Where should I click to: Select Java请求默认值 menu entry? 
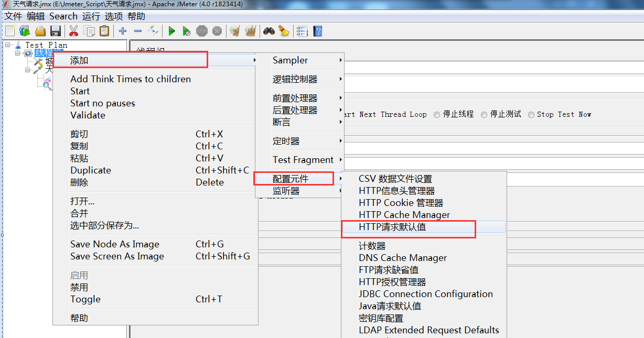(424, 306)
